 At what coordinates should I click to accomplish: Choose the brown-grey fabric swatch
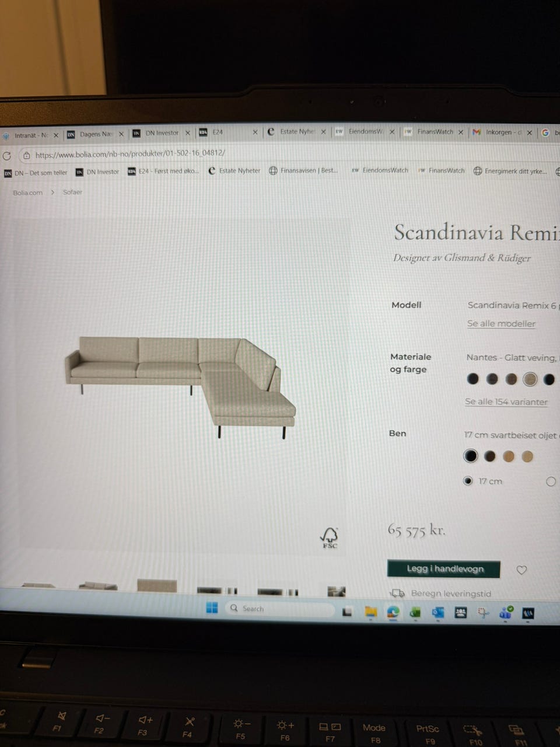pos(511,379)
